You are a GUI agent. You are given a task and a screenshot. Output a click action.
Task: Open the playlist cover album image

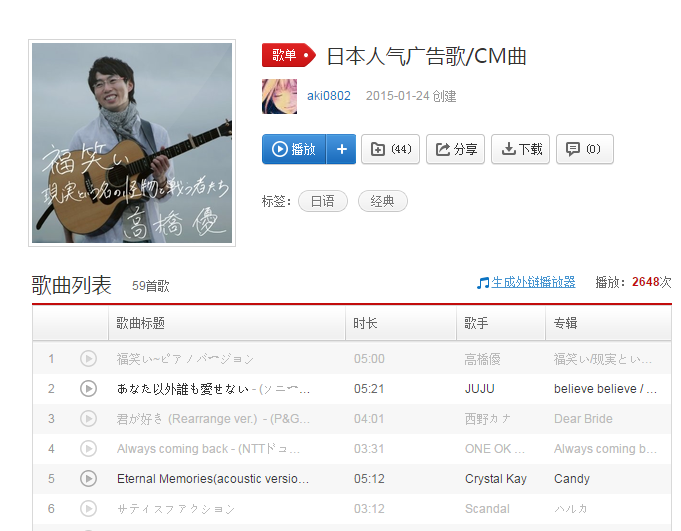132,143
